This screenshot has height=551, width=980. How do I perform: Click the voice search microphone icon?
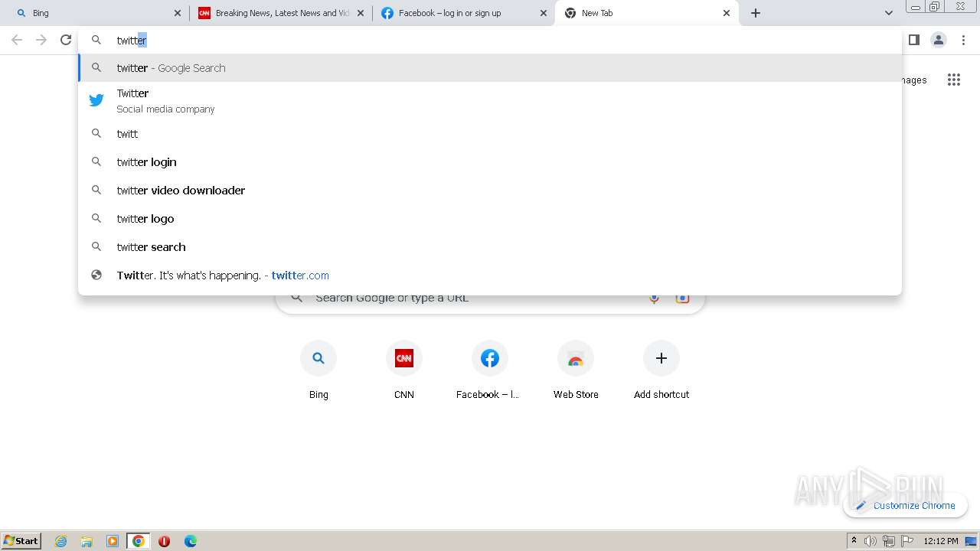654,298
